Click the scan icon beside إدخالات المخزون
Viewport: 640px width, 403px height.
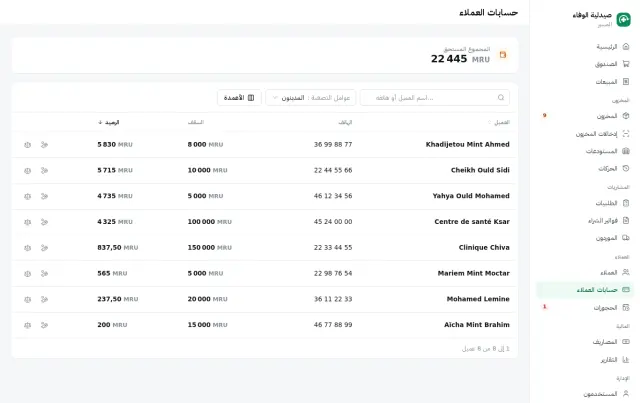(x=626, y=134)
